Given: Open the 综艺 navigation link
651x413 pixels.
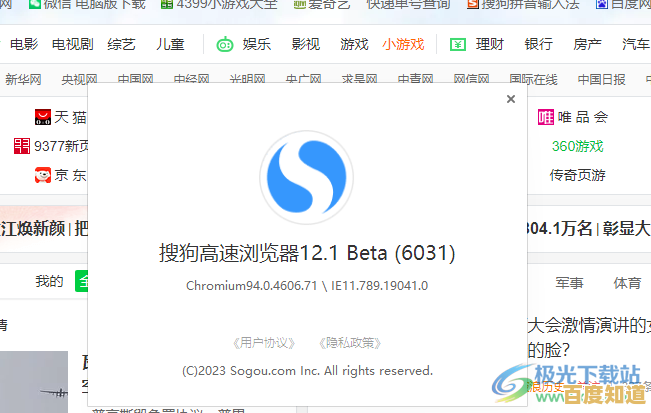Looking at the screenshot, I should pyautogui.click(x=121, y=44).
